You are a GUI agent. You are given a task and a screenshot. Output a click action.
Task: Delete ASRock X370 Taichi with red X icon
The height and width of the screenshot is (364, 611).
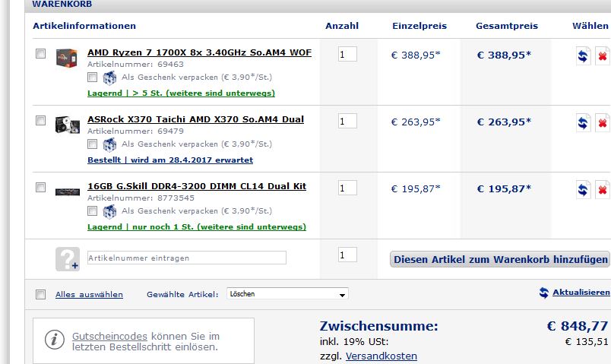pos(603,123)
